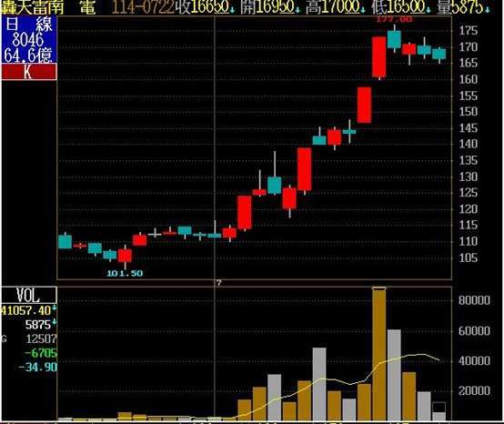Image resolution: width=504 pixels, height=424 pixels.
Task: Click the 20000 volume axis label
Action: [474, 391]
